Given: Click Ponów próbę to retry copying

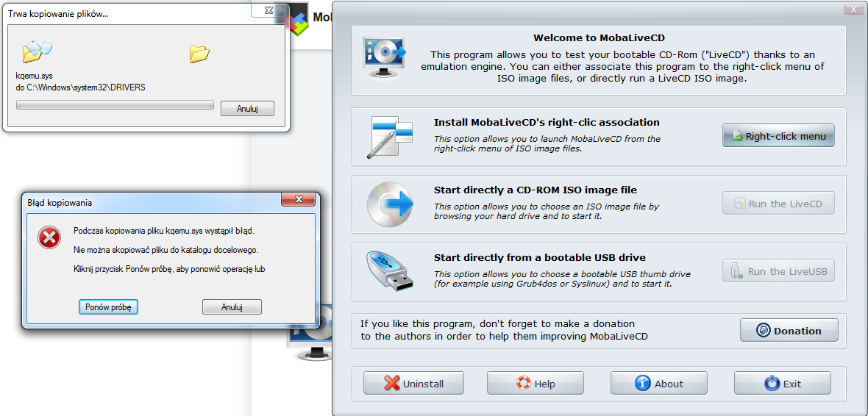Looking at the screenshot, I should point(108,306).
